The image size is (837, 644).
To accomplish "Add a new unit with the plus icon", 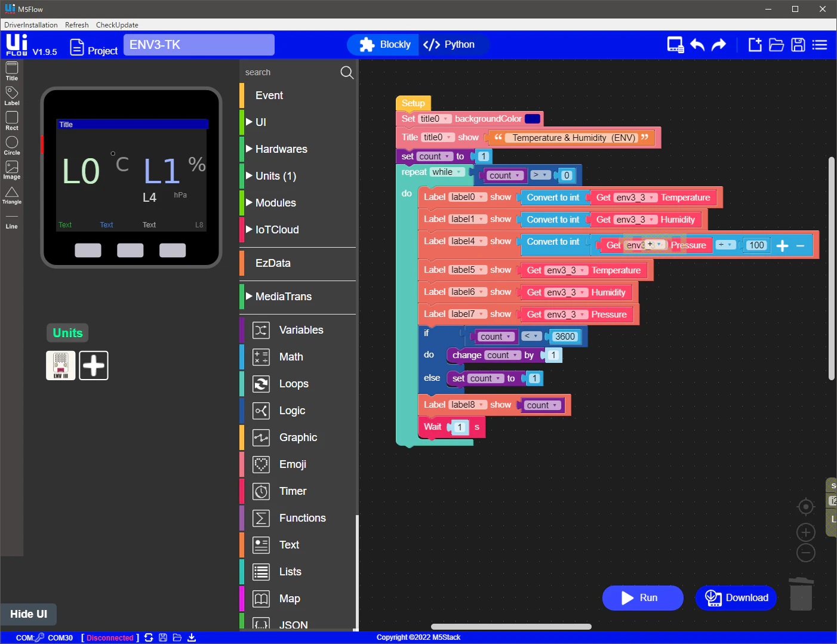I will (x=94, y=365).
